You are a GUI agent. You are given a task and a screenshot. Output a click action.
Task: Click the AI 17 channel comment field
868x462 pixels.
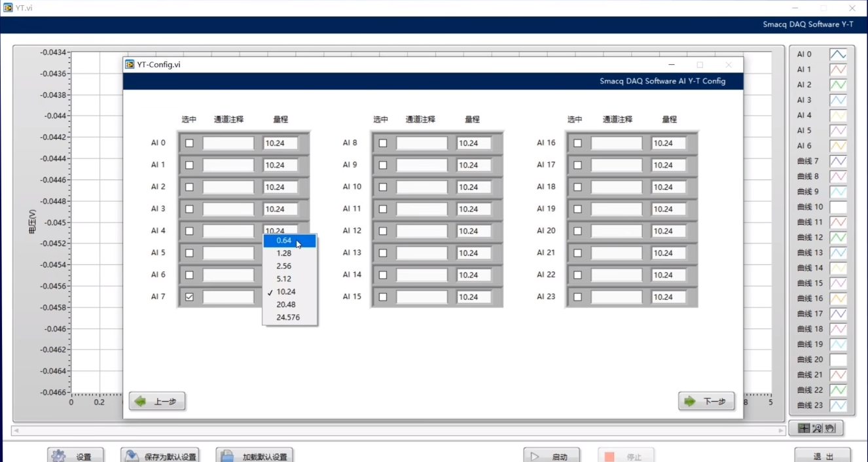pyautogui.click(x=617, y=166)
